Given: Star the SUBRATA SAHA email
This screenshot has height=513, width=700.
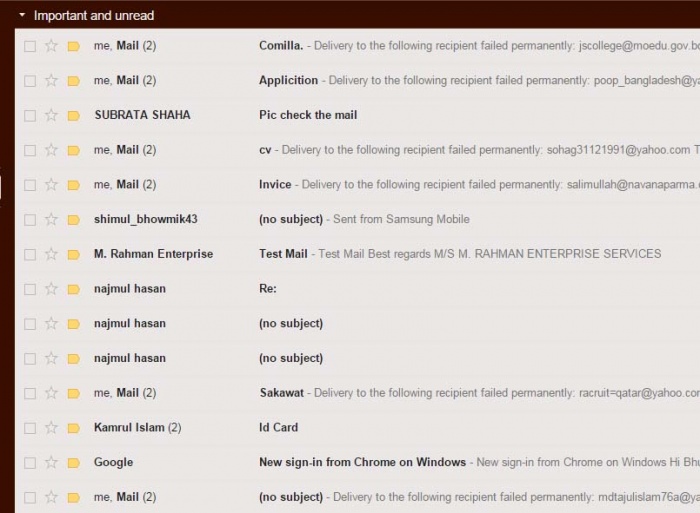Looking at the screenshot, I should pyautogui.click(x=51, y=115).
